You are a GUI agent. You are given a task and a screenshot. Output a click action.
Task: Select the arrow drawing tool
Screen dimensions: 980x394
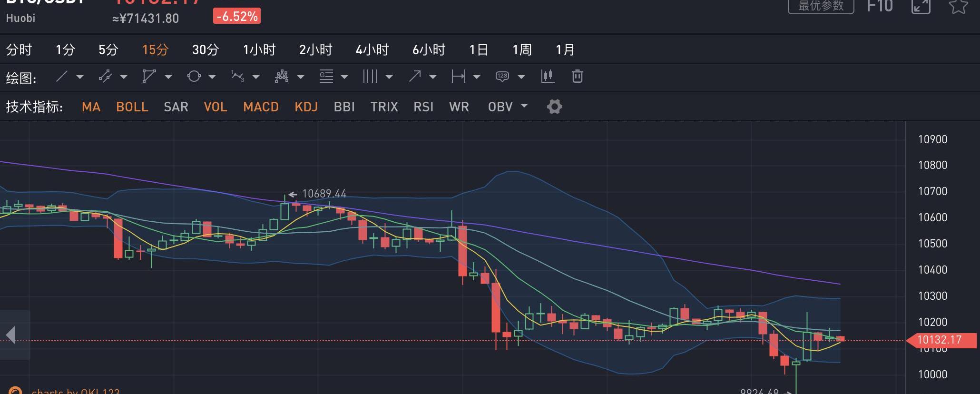[415, 77]
